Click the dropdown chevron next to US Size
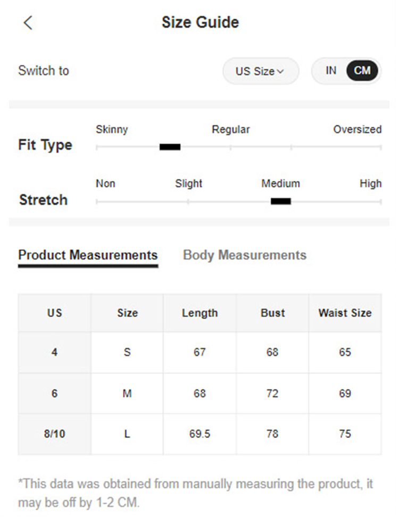Screen dimensions: 399x532 click(x=281, y=71)
